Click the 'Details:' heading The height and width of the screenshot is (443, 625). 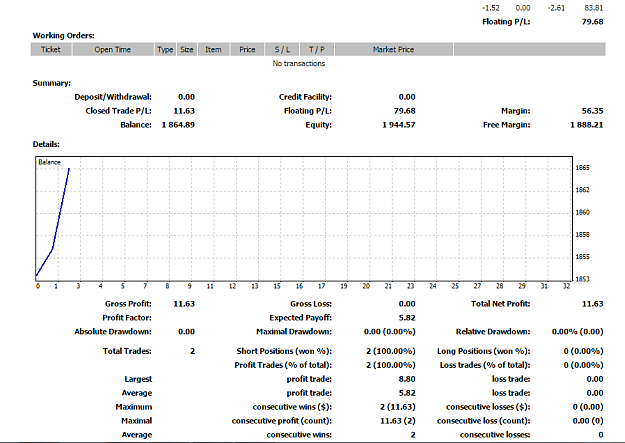pos(46,144)
